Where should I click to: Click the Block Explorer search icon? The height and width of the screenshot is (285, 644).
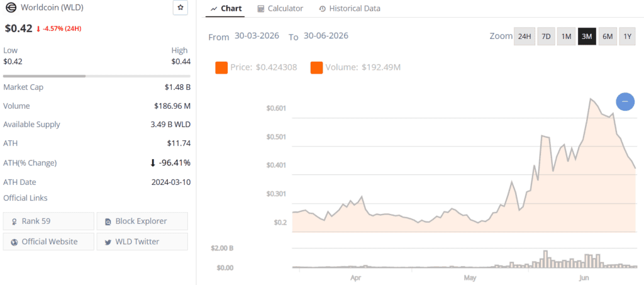click(x=108, y=221)
